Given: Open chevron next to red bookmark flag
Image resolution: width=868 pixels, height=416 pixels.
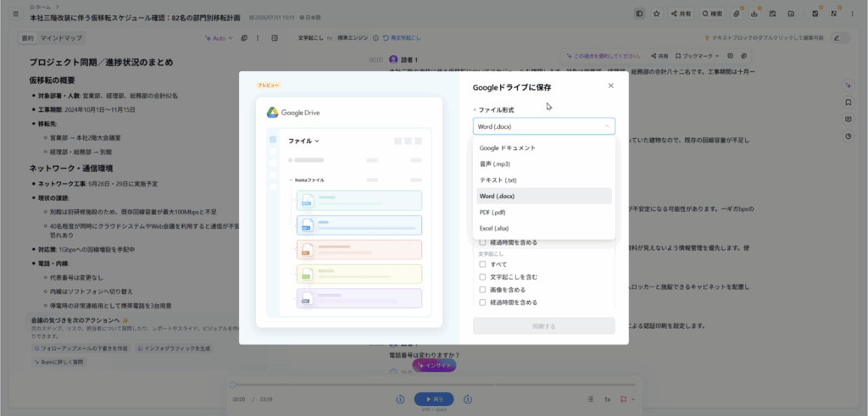Looking at the screenshot, I should tap(632, 399).
